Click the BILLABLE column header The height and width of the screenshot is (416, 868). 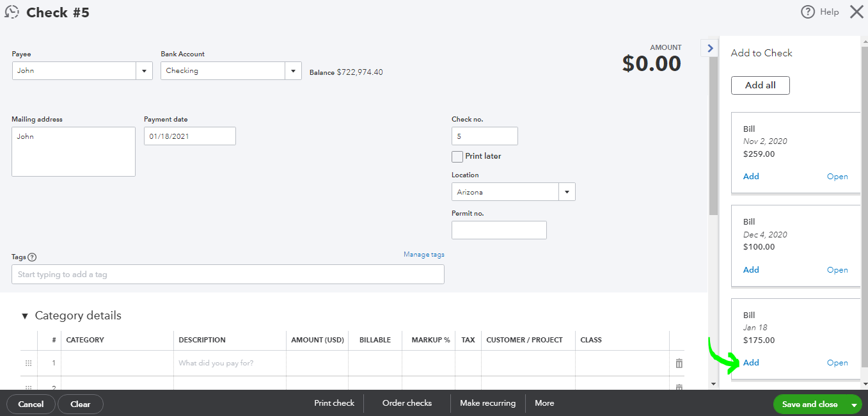[x=375, y=340]
